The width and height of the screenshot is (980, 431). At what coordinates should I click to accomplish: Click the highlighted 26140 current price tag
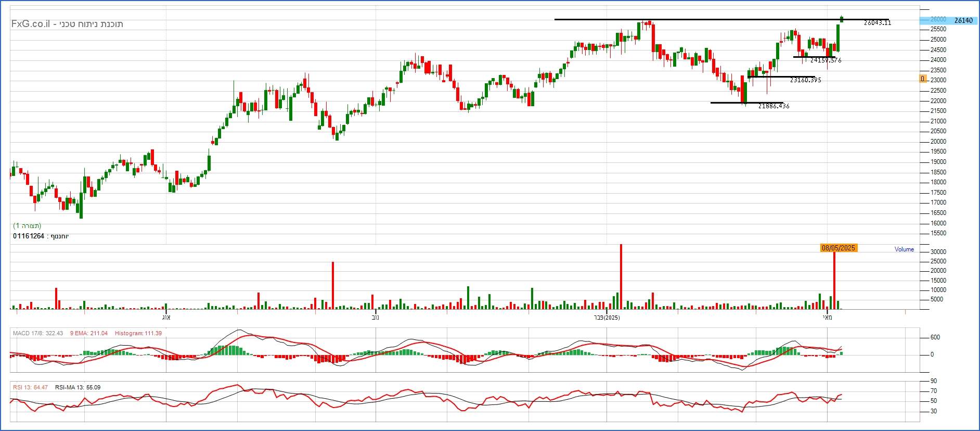click(x=963, y=20)
